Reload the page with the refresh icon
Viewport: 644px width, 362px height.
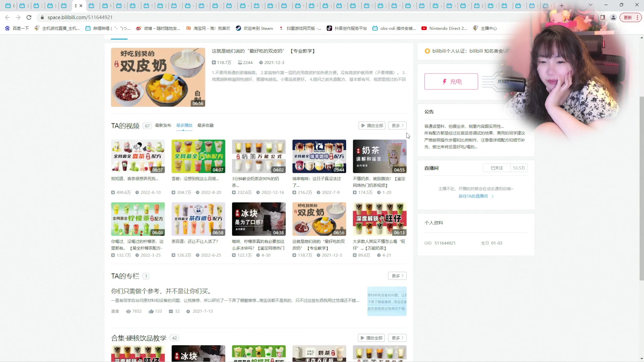[29, 17]
